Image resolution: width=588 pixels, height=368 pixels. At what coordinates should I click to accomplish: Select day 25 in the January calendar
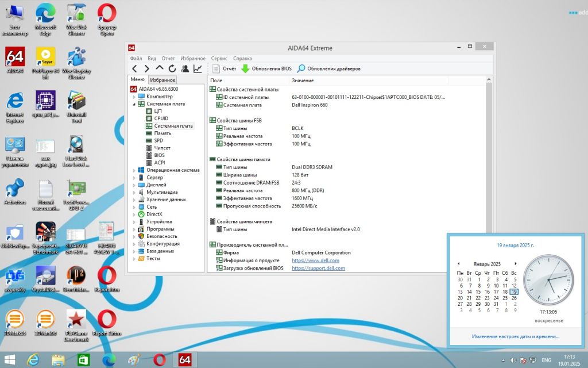[505, 298]
